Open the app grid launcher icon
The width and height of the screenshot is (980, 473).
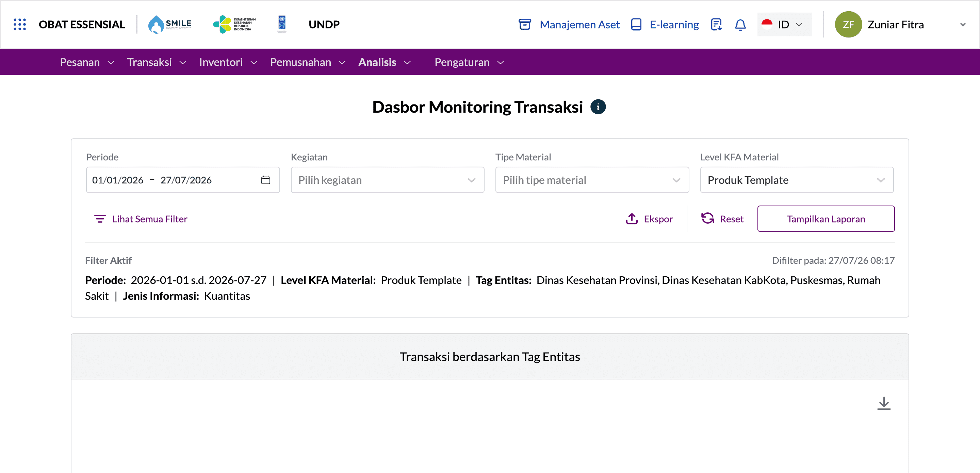click(x=19, y=25)
